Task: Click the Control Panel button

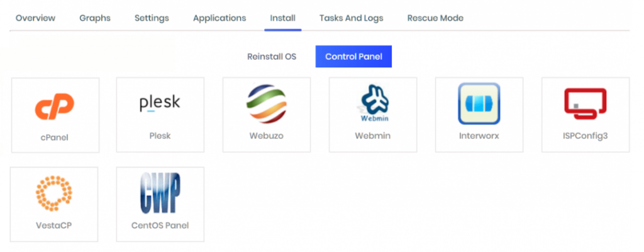Action: pos(353,57)
